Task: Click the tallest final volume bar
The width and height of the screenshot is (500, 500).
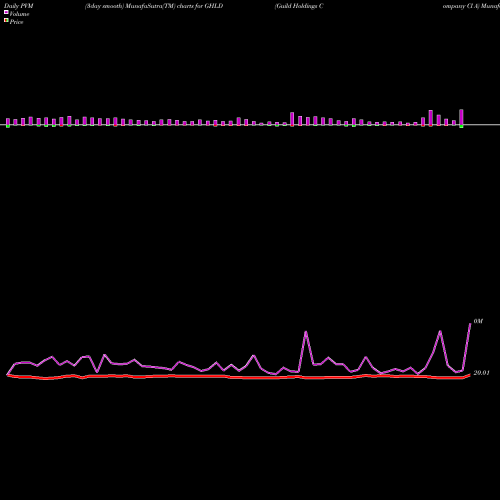Action: point(461,118)
